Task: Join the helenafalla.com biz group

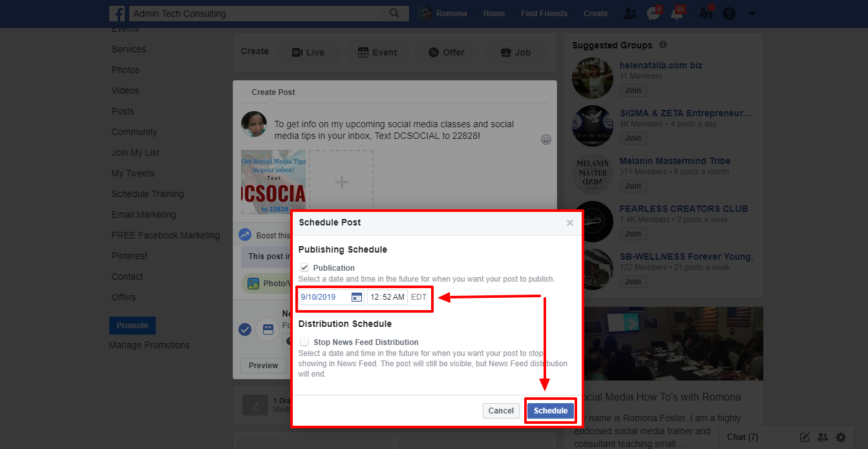Action: 633,90
